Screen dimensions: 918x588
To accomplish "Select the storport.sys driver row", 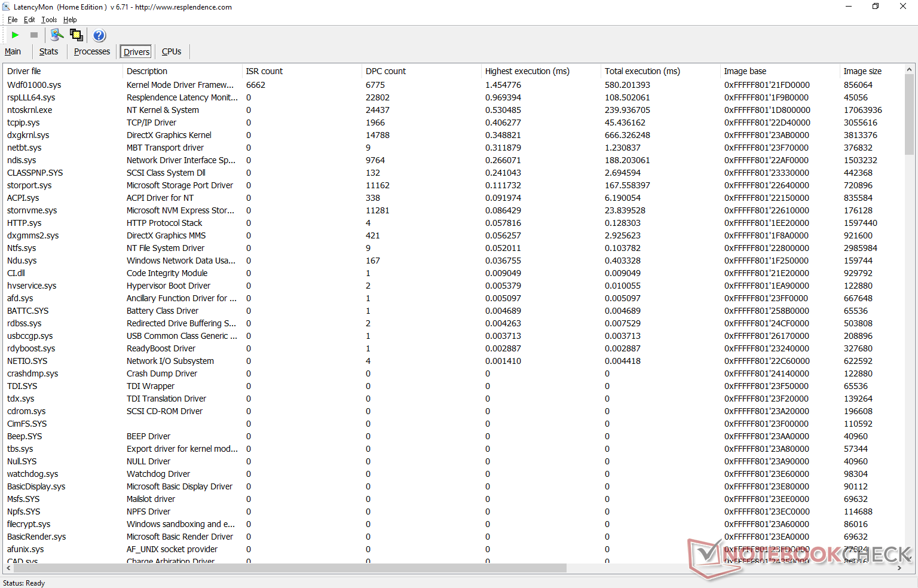I will coord(453,185).
